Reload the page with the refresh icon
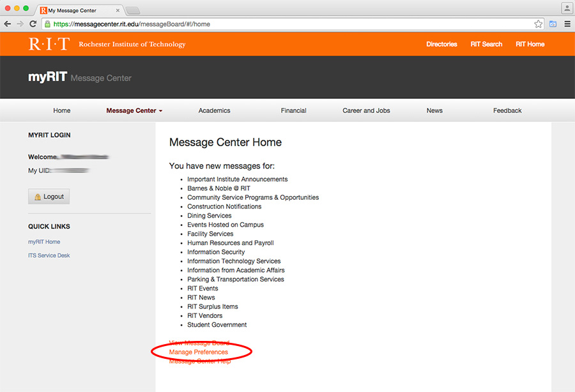 click(x=33, y=24)
